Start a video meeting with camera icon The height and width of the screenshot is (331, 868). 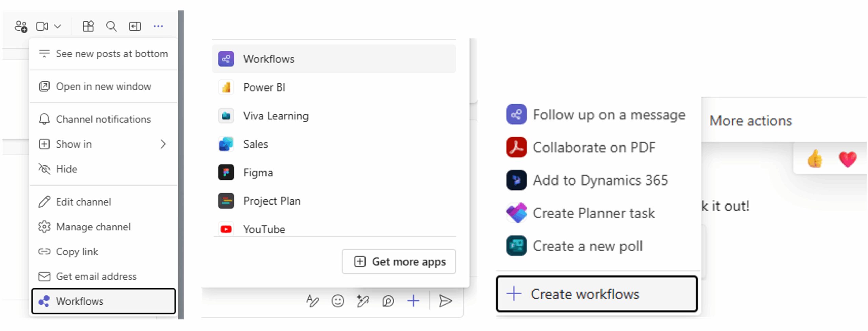tap(42, 26)
